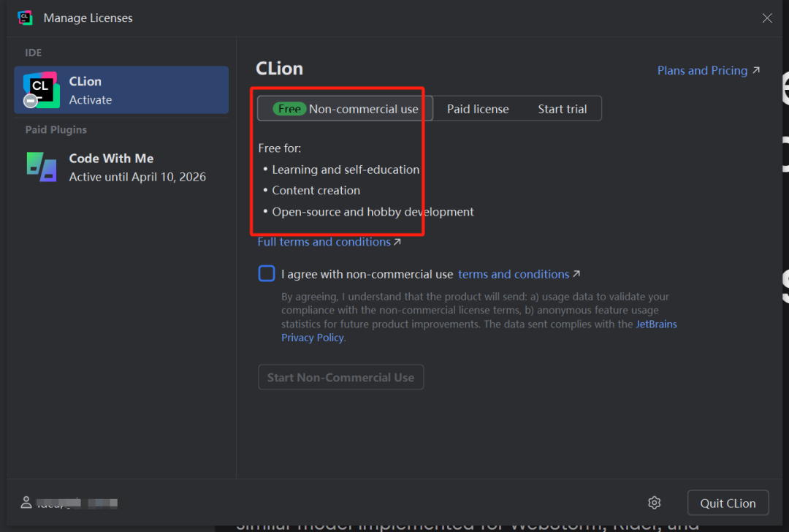Click the 'Paid Plugins' section header
This screenshot has height=532, width=789.
click(x=56, y=130)
